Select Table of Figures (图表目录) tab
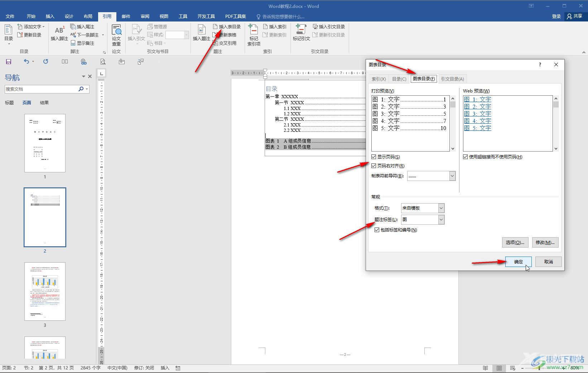Image resolution: width=588 pixels, height=373 pixels. coord(424,79)
